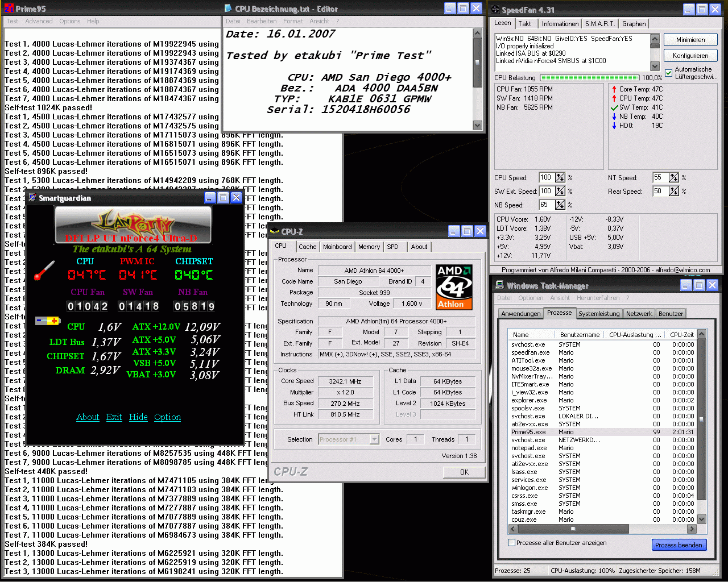Screen dimensions: 728x582
Task: Adjust the NB Speed spinner
Action: pyautogui.click(x=560, y=205)
